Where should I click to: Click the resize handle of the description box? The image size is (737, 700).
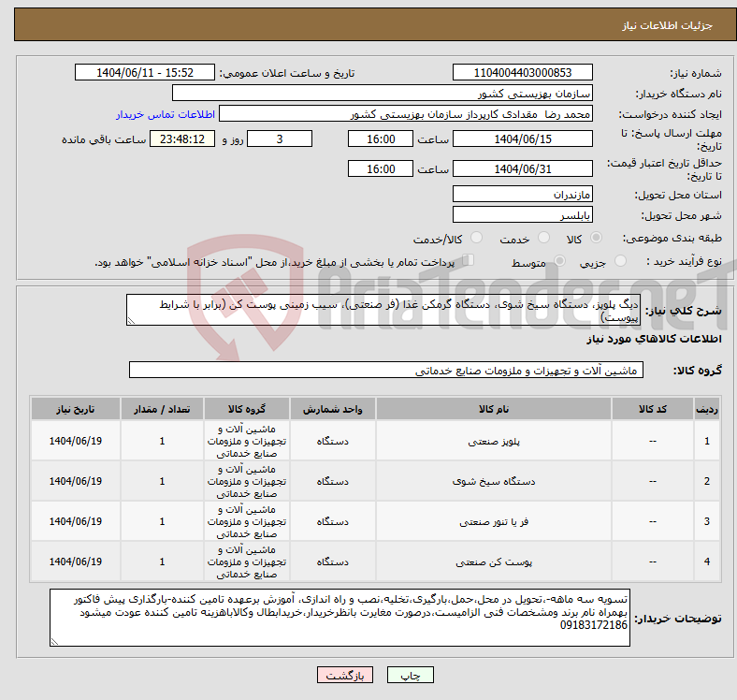pos(131,321)
